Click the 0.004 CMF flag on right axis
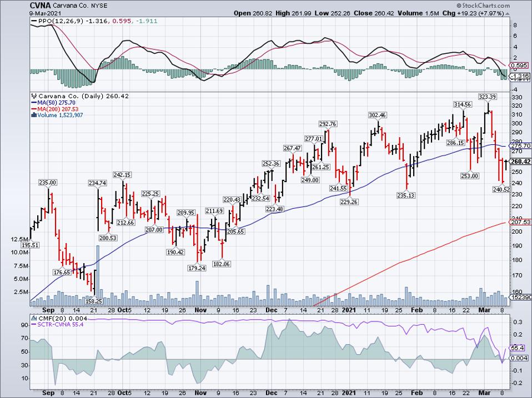The height and width of the screenshot is (398, 532). (519, 358)
